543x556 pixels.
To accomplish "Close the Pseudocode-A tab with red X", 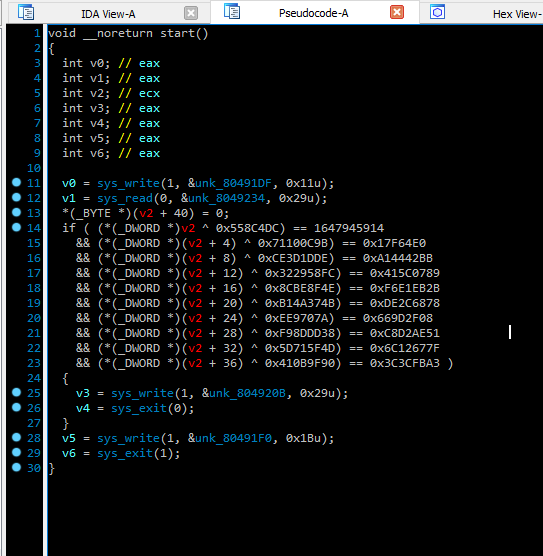I will [397, 12].
